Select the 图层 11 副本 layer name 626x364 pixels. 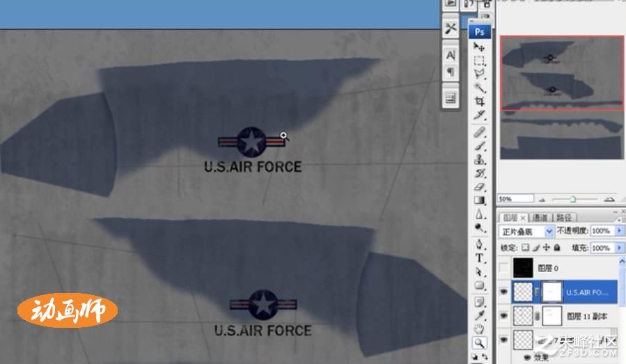pos(586,316)
